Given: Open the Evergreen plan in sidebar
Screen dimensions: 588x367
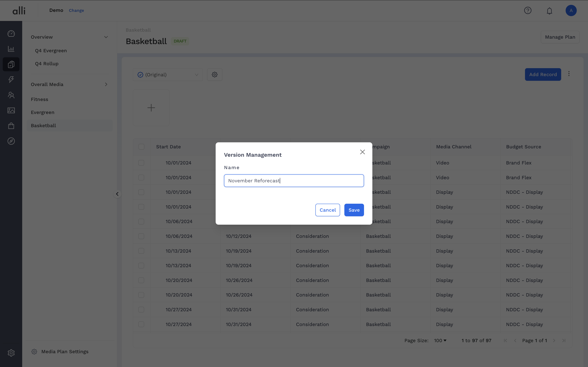Looking at the screenshot, I should click(43, 112).
